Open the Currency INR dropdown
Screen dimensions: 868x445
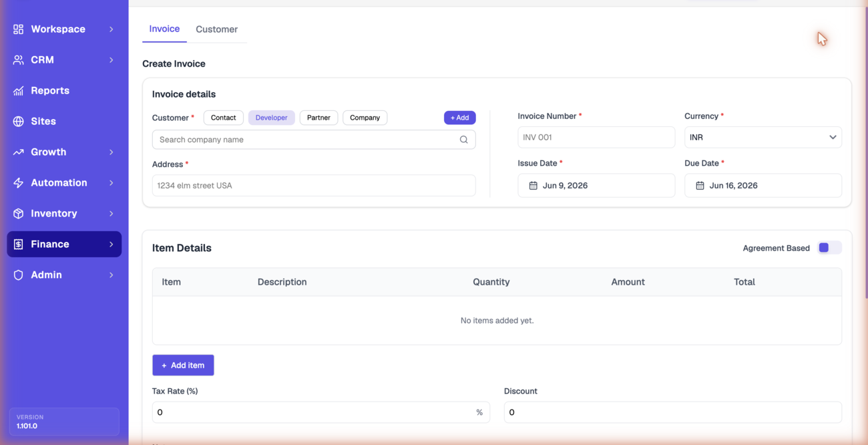point(763,138)
